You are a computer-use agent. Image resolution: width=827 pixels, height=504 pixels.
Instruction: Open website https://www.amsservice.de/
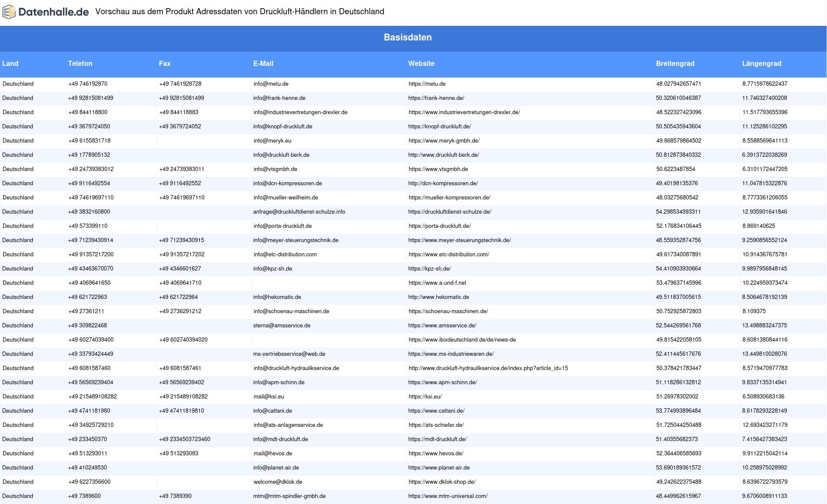pos(442,326)
